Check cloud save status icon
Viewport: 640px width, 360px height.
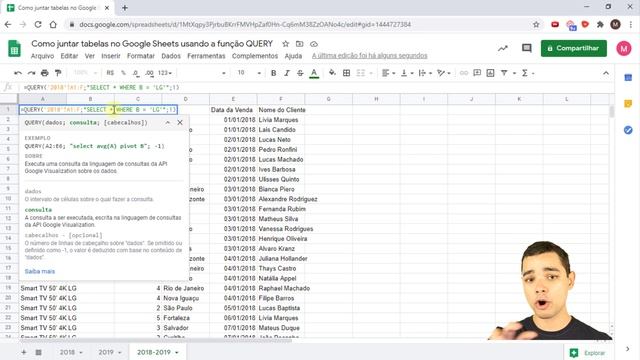click(x=313, y=44)
